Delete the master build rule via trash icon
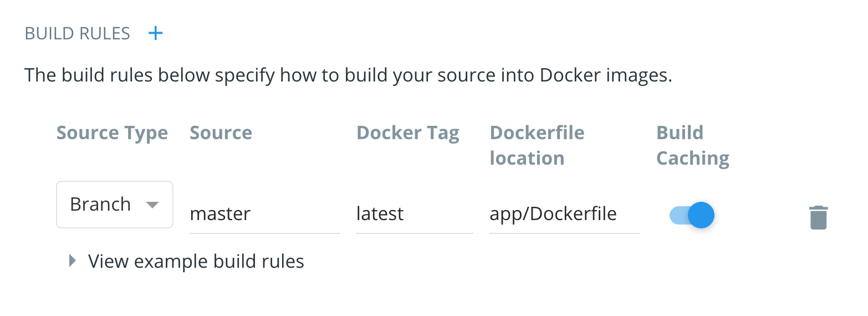The height and width of the screenshot is (316, 868). 818,217
